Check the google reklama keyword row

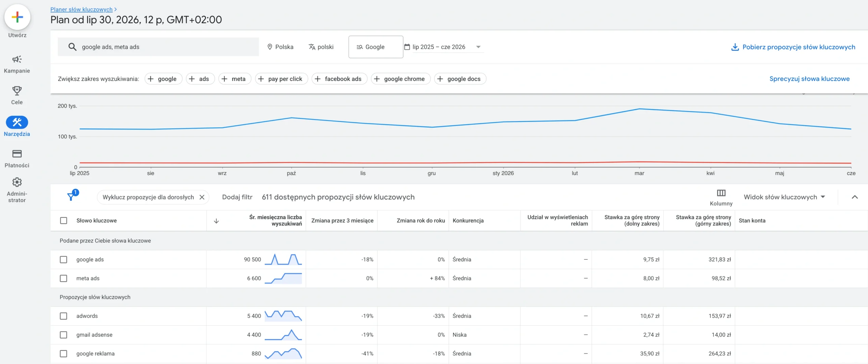coord(63,354)
